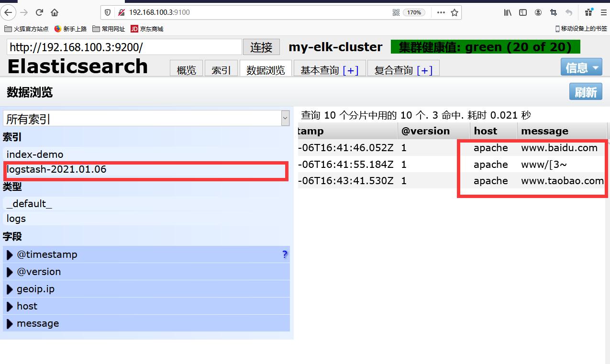The image size is (610, 364).
Task: Open the library icon in toolbar
Action: [x=508, y=12]
